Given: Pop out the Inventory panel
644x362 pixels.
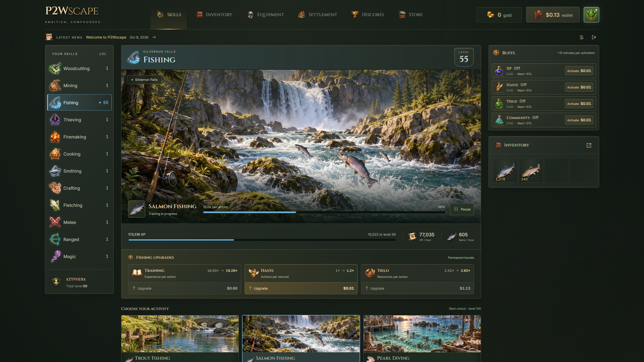Looking at the screenshot, I should (589, 145).
